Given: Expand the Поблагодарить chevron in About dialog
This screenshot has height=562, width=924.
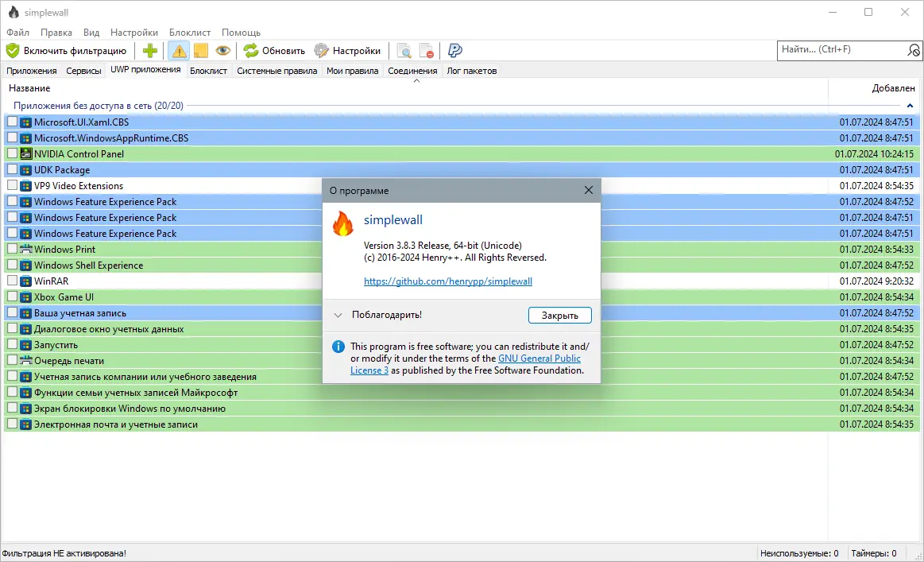Looking at the screenshot, I should pos(338,315).
